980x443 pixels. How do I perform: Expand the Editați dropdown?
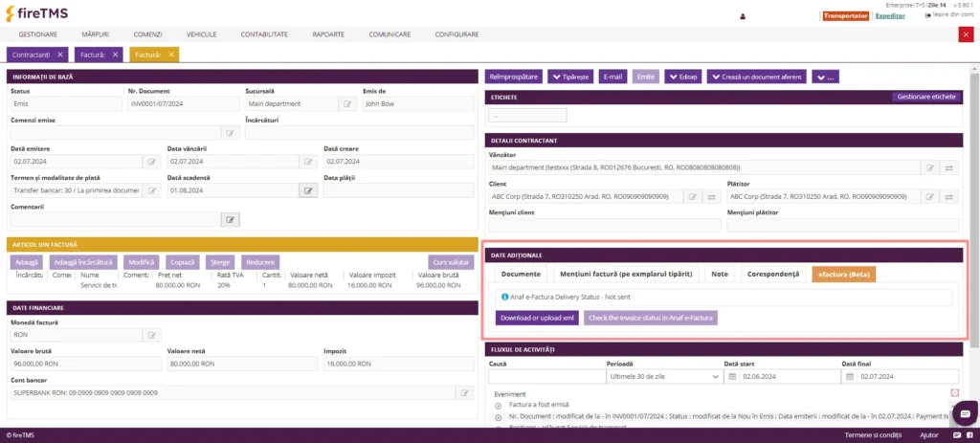pos(683,77)
